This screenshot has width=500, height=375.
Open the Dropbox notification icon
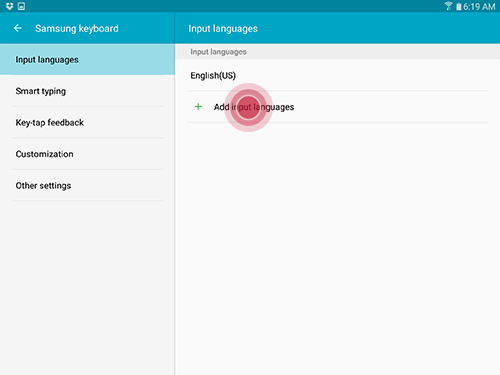(x=9, y=6)
